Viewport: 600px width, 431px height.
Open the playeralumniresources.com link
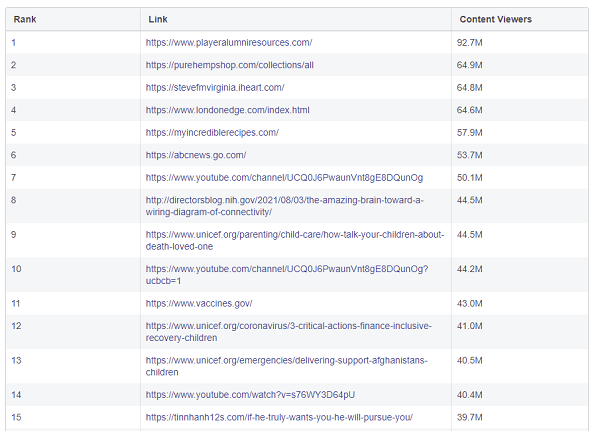(x=229, y=42)
